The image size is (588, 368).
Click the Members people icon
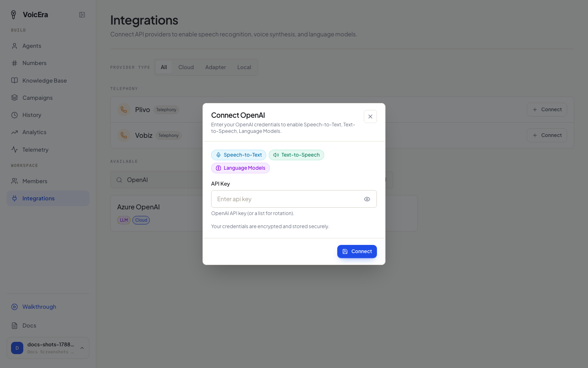14,181
